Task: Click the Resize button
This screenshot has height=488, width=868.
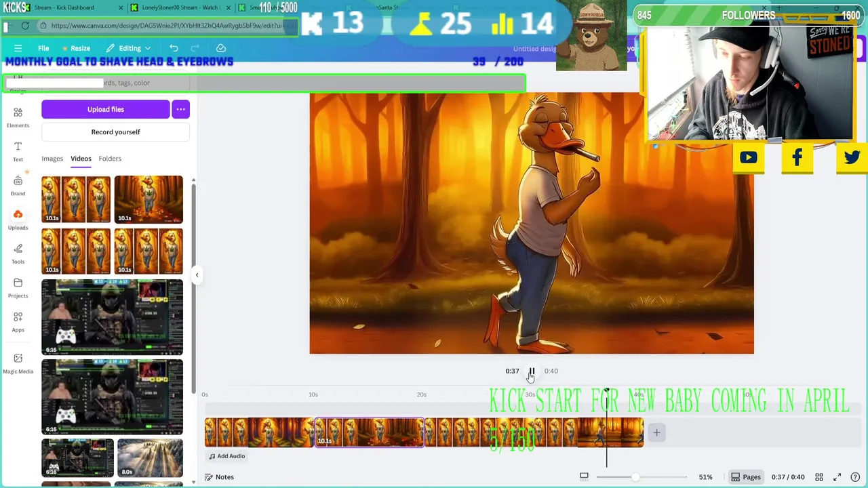Action: coord(75,48)
